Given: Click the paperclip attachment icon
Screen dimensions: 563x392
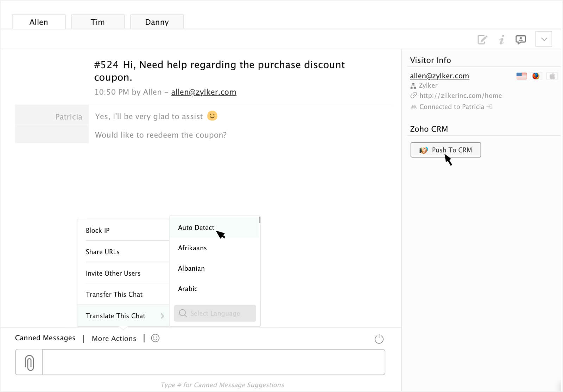Looking at the screenshot, I should 29,362.
